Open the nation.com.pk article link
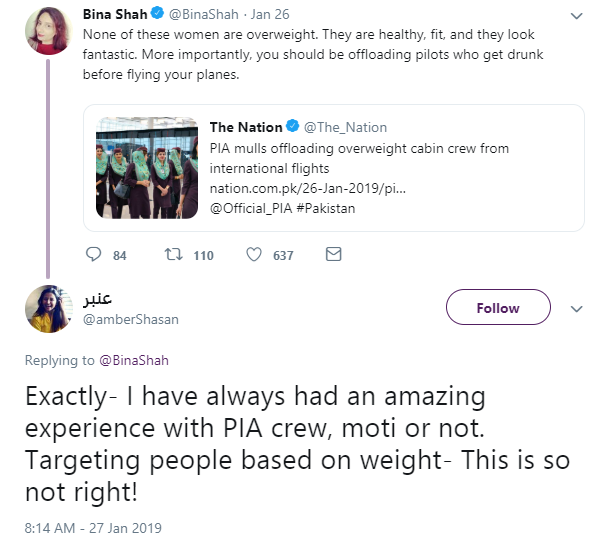 click(308, 189)
